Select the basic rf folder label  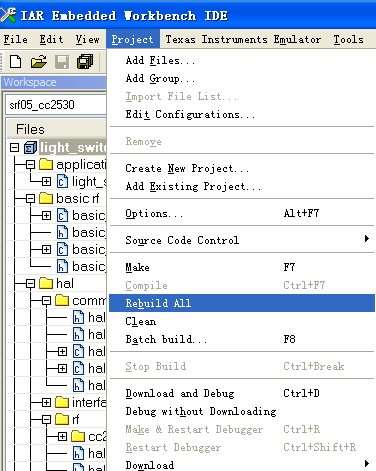click(78, 198)
